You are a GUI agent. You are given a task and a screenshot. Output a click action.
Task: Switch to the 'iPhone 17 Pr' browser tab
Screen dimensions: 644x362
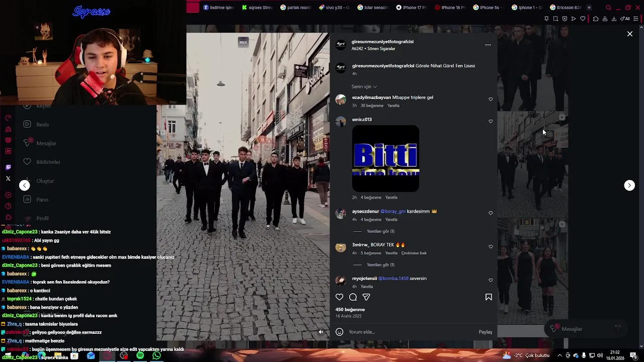point(411,8)
